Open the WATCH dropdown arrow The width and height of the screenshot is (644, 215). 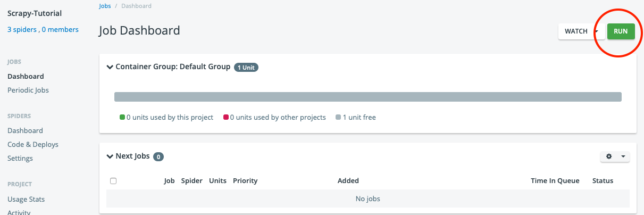(x=598, y=31)
